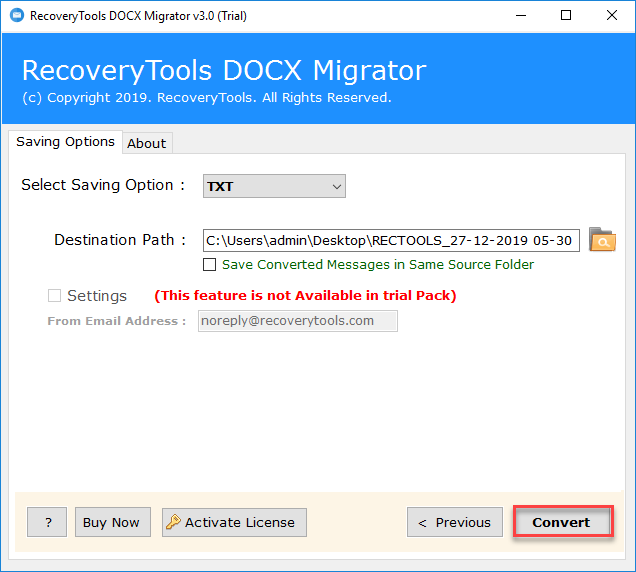Click the red trial pack notice text
This screenshot has height=572, width=636.
tap(305, 295)
